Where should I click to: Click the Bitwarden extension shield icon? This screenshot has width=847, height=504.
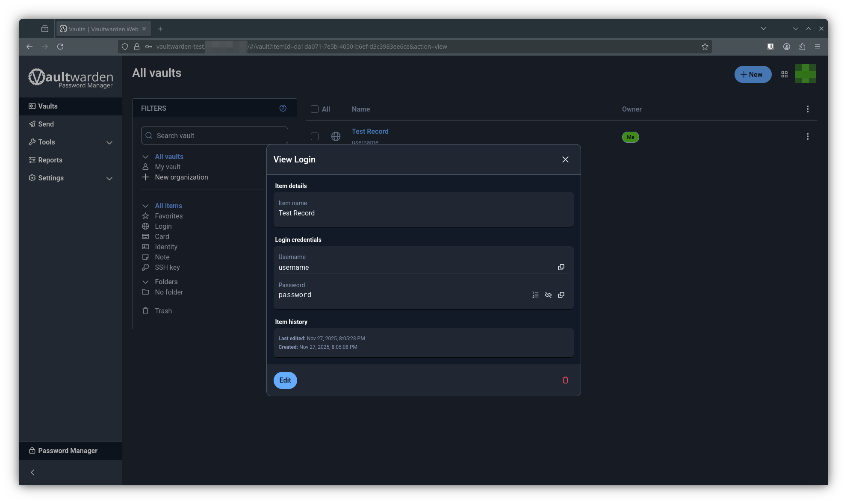click(770, 47)
